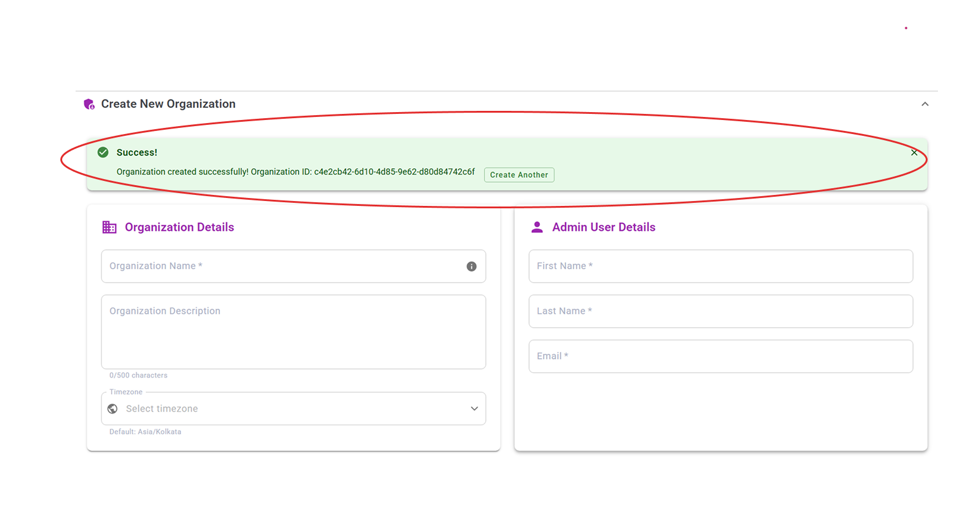Click the shield icon beside Create New Organization
Screen dimensions: 980x519
click(x=89, y=104)
